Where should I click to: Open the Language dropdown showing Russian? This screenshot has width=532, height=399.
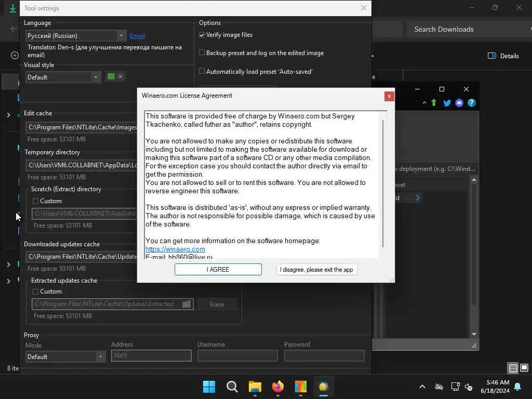pos(76,36)
